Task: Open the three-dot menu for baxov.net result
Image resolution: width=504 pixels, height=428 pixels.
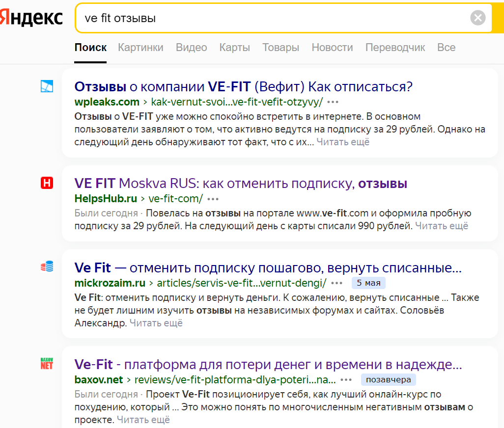Action: (x=346, y=380)
